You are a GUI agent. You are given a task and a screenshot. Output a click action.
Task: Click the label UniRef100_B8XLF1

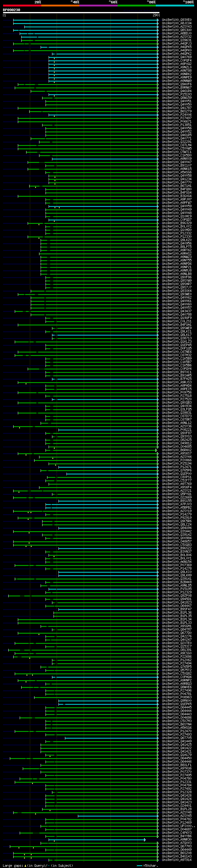176,765
